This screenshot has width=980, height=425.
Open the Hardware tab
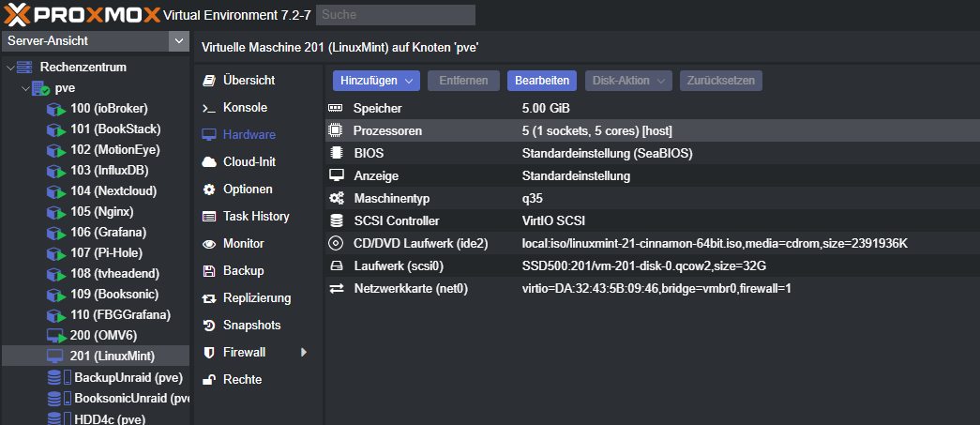(x=249, y=134)
